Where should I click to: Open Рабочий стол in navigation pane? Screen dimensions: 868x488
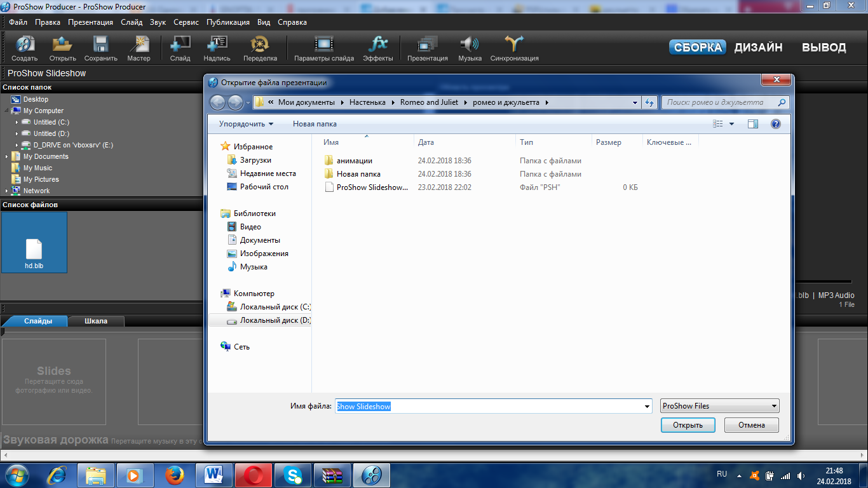tap(257, 187)
